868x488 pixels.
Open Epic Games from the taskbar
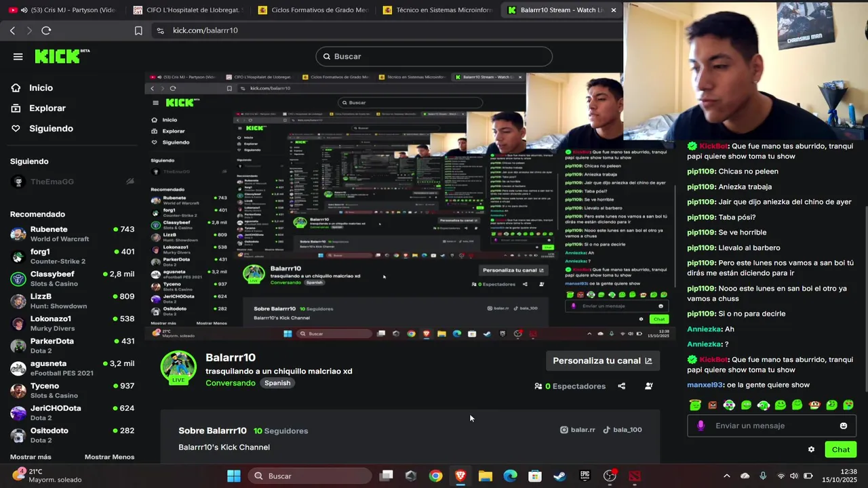[585, 476]
